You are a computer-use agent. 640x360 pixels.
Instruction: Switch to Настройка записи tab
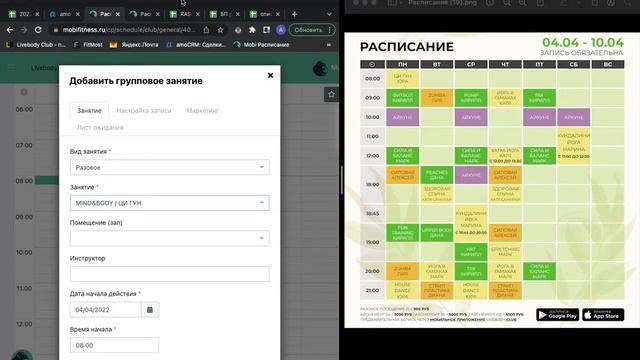(144, 111)
